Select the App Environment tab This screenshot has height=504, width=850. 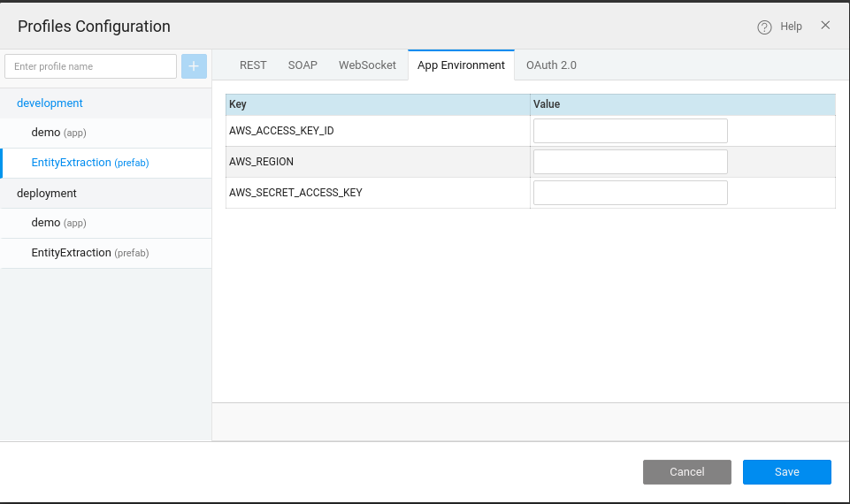[x=461, y=65]
